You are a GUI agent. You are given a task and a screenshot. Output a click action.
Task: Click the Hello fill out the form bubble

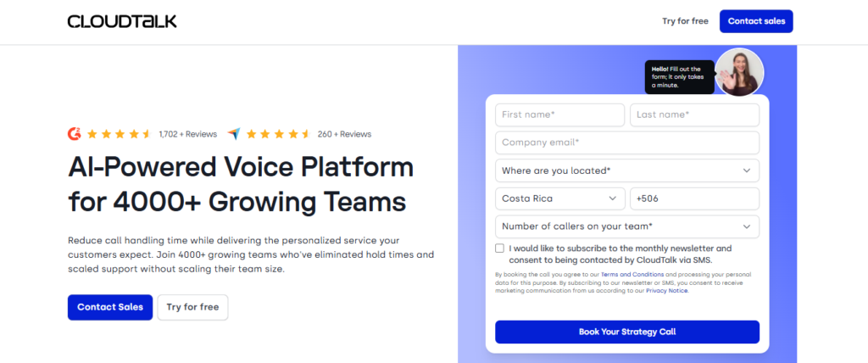(679, 77)
